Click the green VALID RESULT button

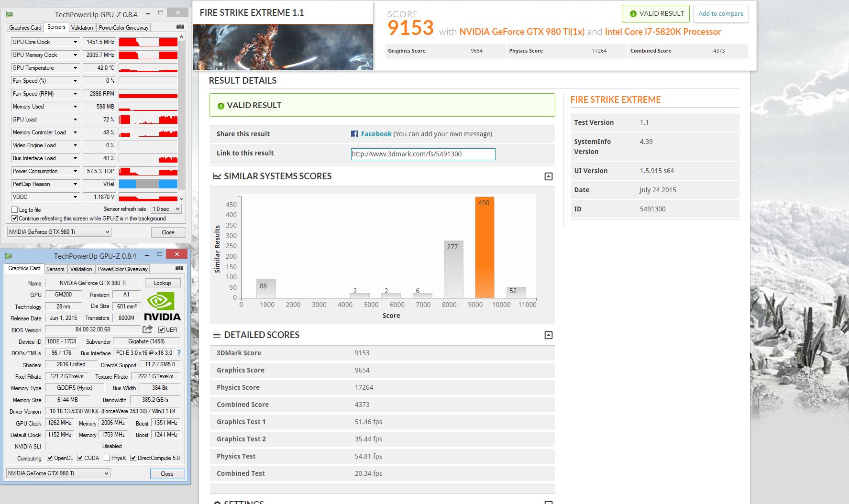pyautogui.click(x=655, y=14)
